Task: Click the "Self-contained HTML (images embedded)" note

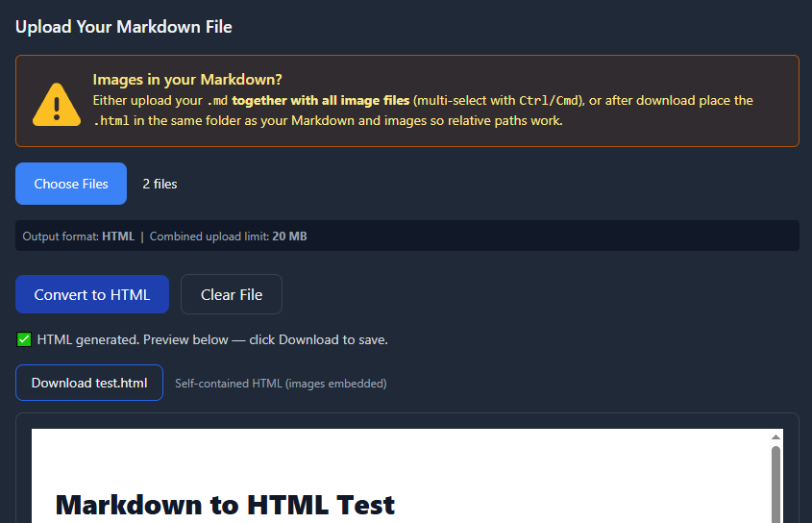Action: pyautogui.click(x=281, y=384)
